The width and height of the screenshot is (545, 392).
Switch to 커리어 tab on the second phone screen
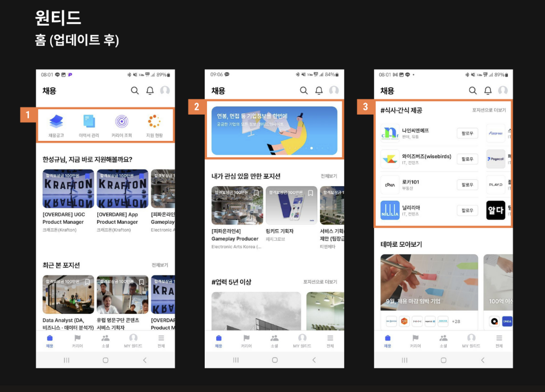coord(246,341)
